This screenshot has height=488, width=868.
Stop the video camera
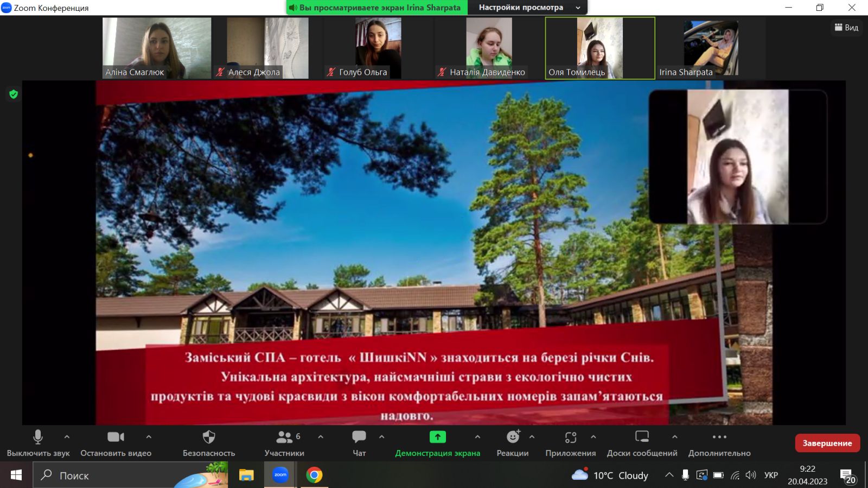[x=116, y=438]
